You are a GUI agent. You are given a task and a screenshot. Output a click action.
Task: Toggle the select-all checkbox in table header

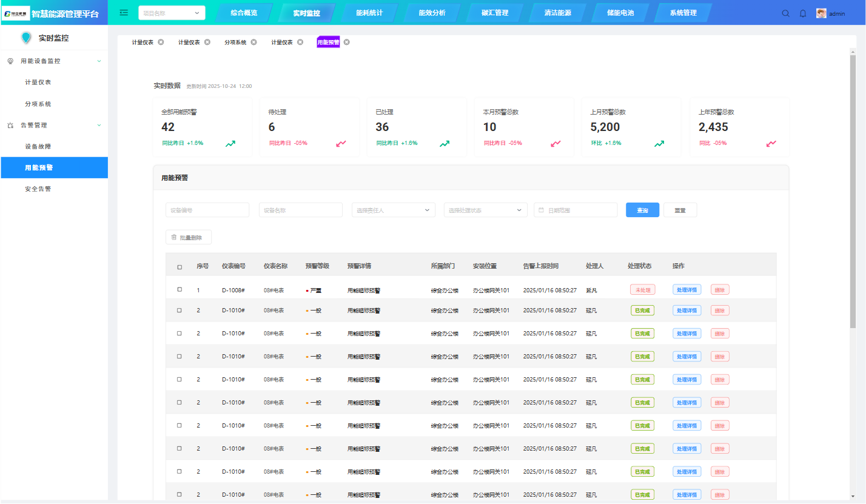[x=180, y=267]
